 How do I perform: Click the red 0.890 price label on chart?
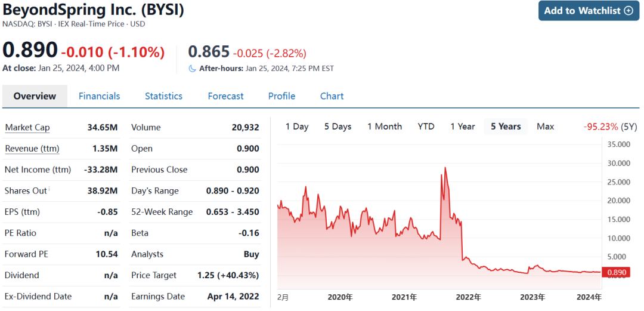tap(616, 273)
